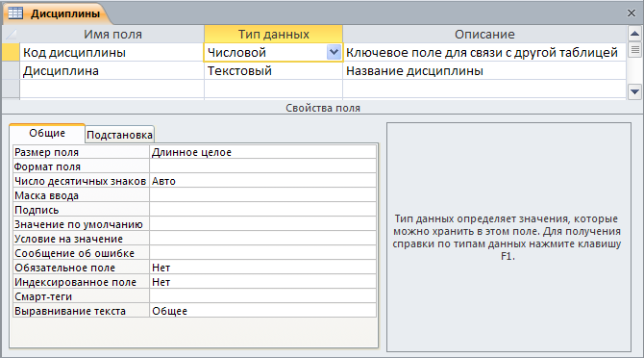Click the field grid scrollbar thumb

click(634, 50)
